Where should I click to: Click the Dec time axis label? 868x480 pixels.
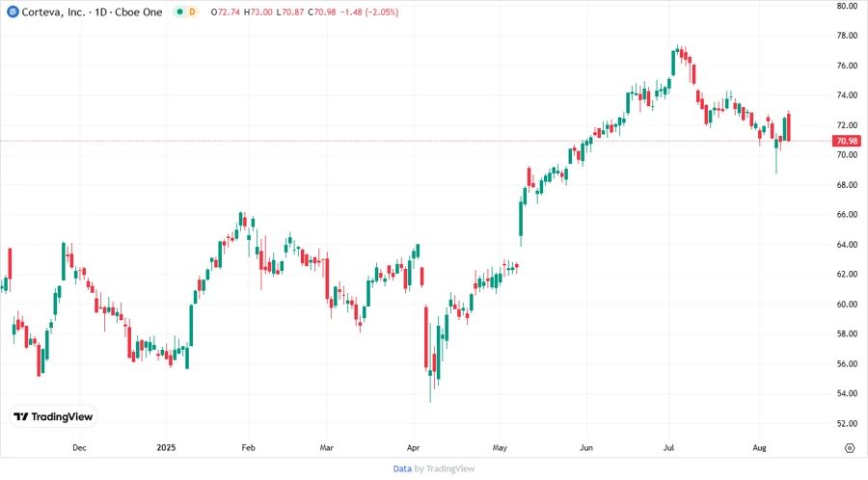tap(79, 447)
